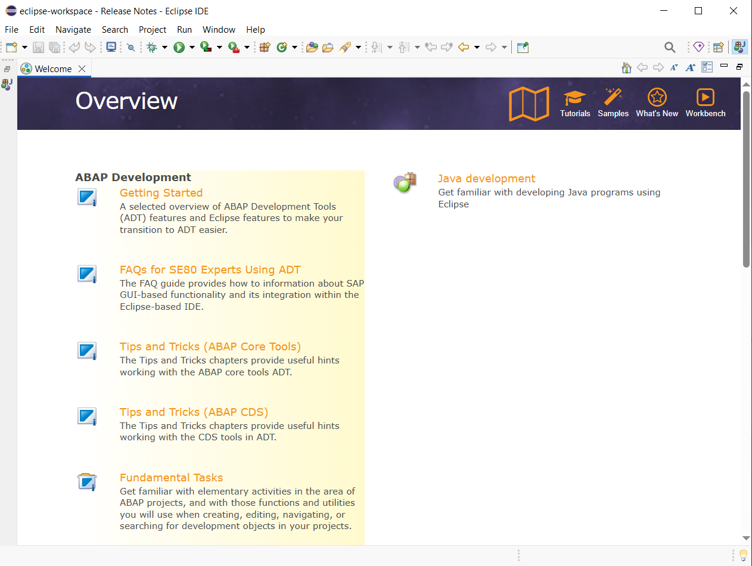Open the Navigate menu
752x566 pixels.
coord(73,30)
